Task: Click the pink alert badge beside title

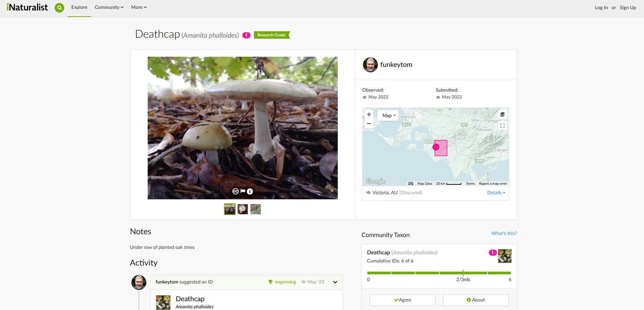Action: (x=246, y=35)
